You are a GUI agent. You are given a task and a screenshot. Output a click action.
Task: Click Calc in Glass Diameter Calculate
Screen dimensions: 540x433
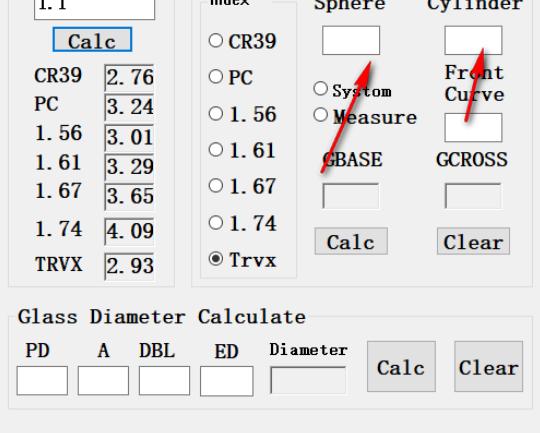[x=401, y=367]
